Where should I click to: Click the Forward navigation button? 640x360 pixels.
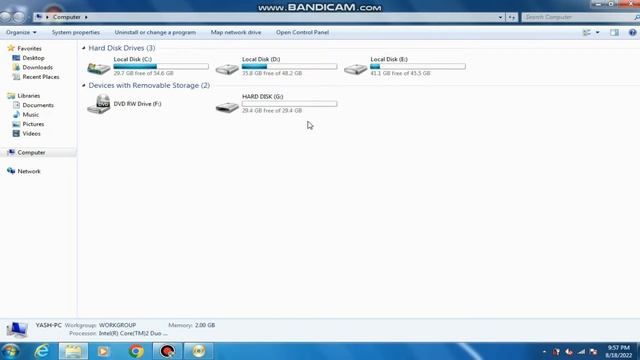click(19, 17)
